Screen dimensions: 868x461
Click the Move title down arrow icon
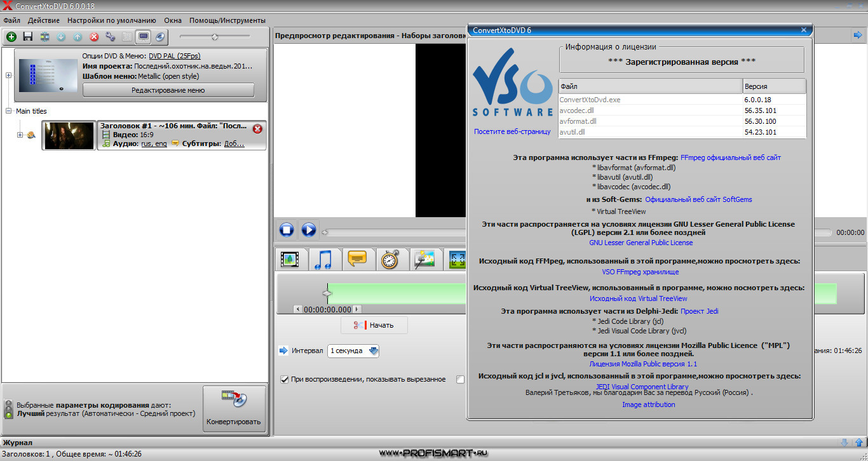tap(61, 37)
